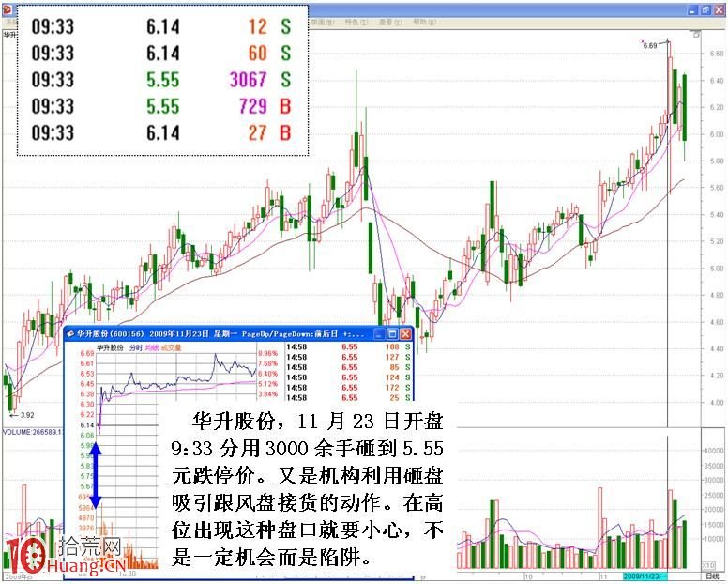This screenshot has width=728, height=584.
Task: Click the 3.92 low price marker
Action: 27,414
